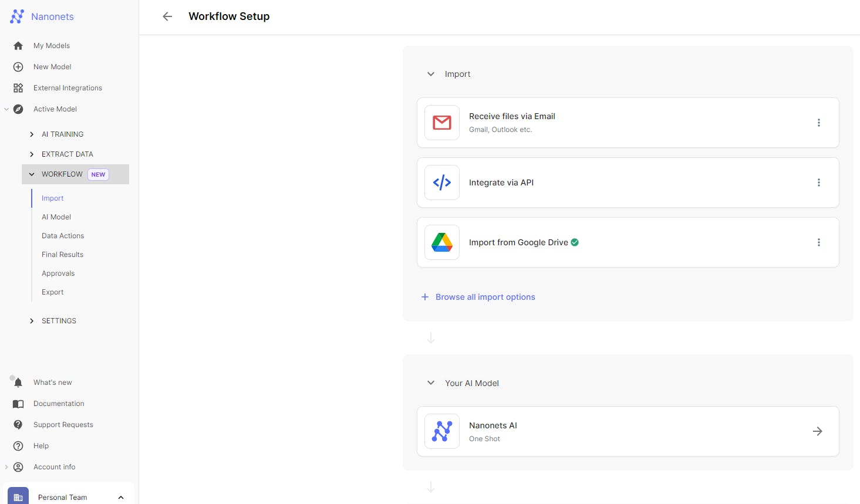
Task: Click the Nanonets AI model arrow
Action: click(817, 431)
